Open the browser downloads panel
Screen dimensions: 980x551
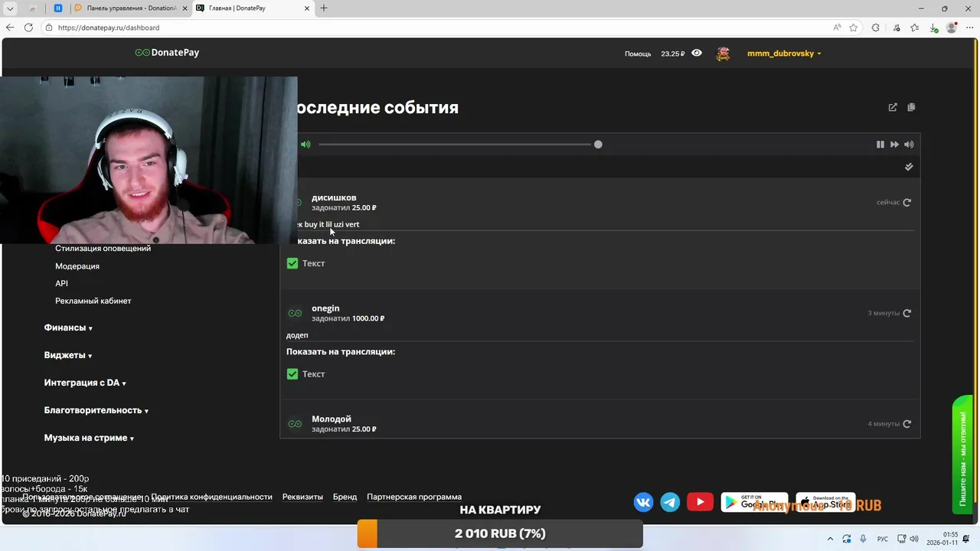pos(933,28)
